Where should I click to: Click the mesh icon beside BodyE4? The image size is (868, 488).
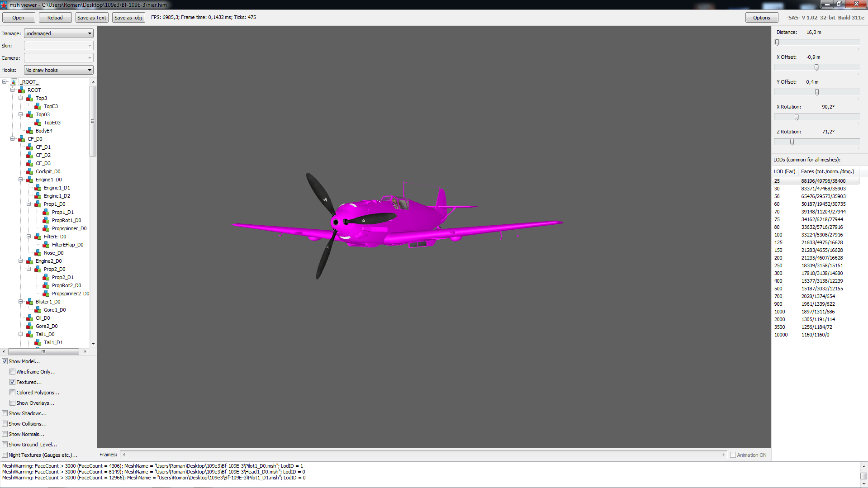(x=30, y=131)
